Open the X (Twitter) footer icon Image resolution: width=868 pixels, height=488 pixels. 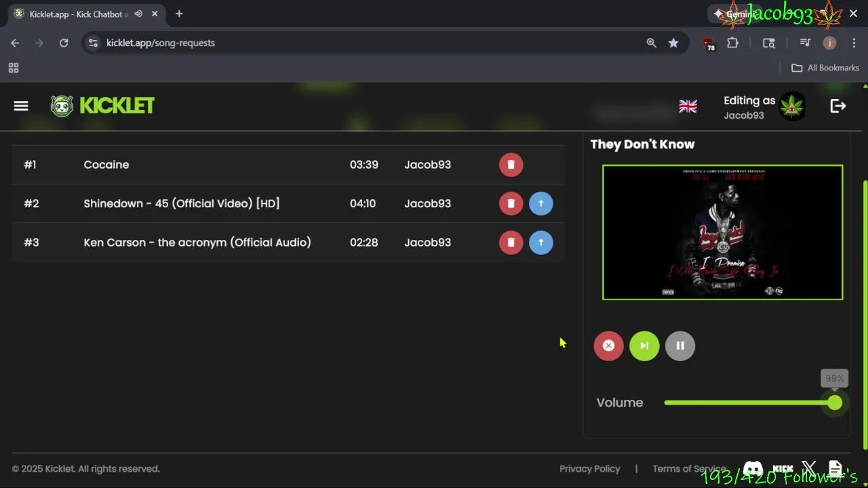click(x=809, y=468)
